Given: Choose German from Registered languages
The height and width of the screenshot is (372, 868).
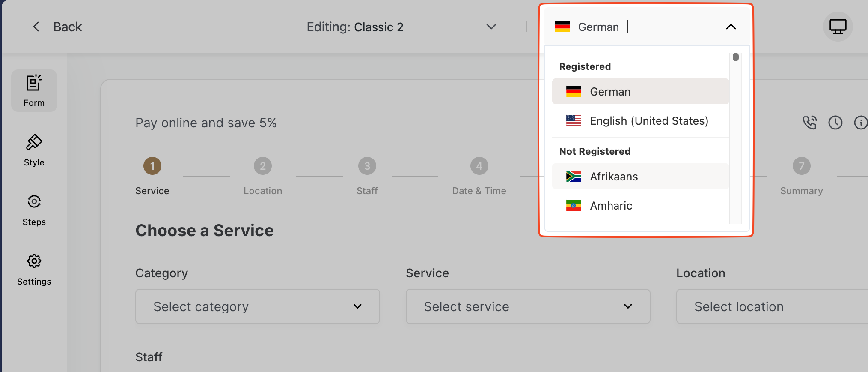Looking at the screenshot, I should (x=641, y=91).
